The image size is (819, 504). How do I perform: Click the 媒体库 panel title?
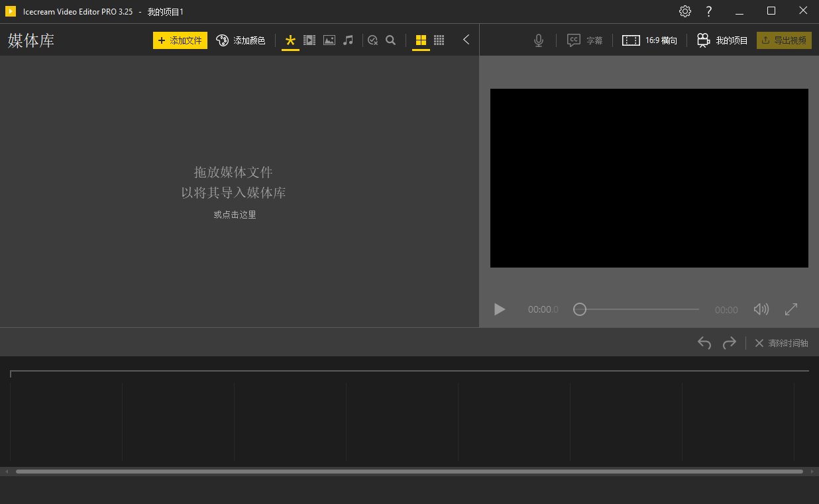[x=30, y=40]
